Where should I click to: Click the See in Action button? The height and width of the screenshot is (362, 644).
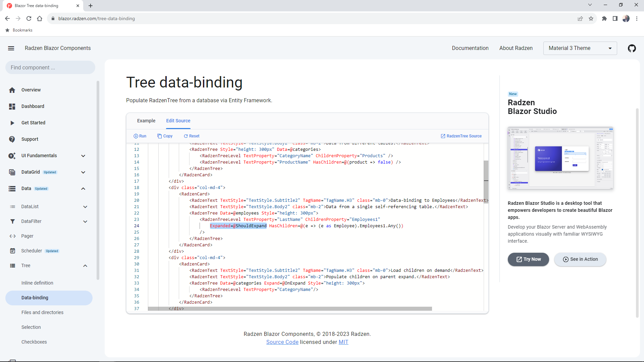coord(580,259)
